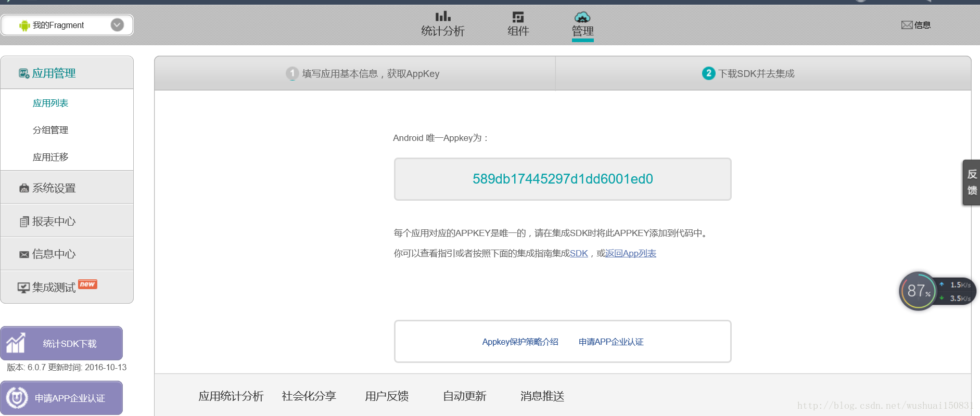Expand the 应用管理 sidebar section
980x416 pixels.
pyautogui.click(x=67, y=73)
